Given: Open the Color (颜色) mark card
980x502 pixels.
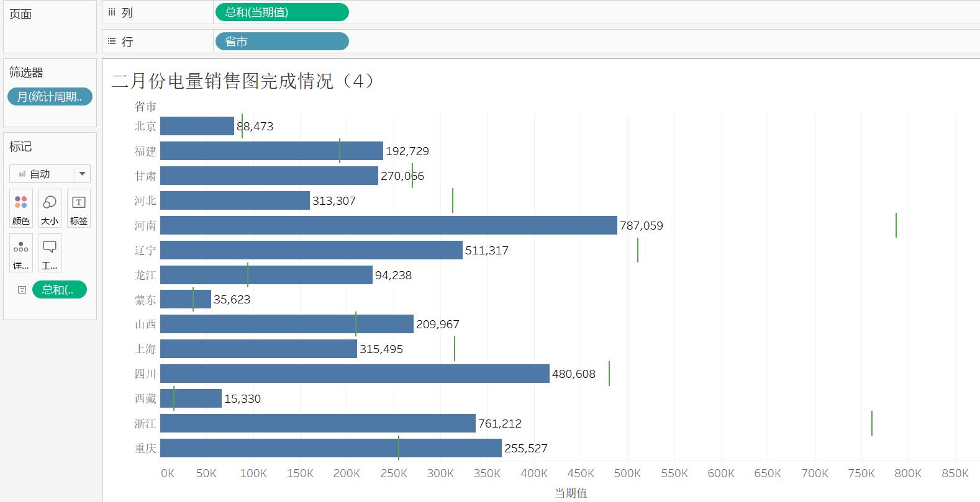Looking at the screenshot, I should click(20, 208).
